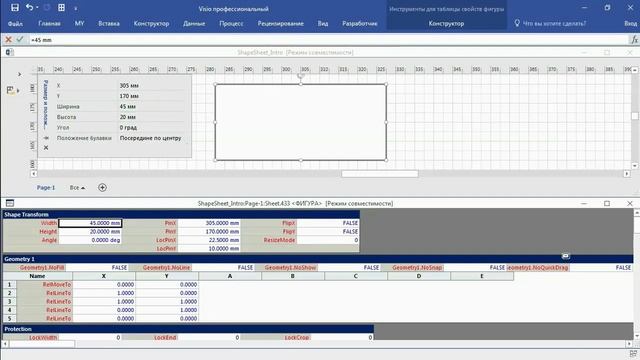This screenshot has width=640, height=360.
Task: Click the status bar icon at bottom right
Action: (633, 354)
